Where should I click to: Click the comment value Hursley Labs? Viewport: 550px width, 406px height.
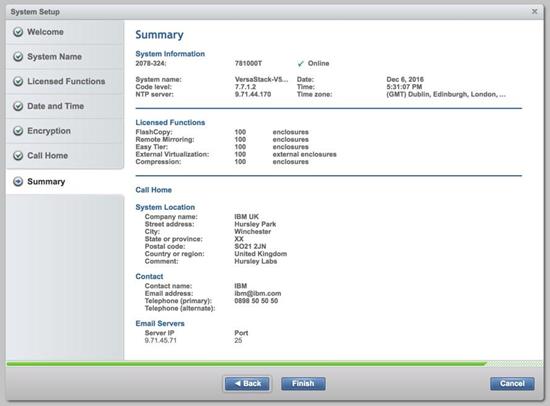click(256, 261)
